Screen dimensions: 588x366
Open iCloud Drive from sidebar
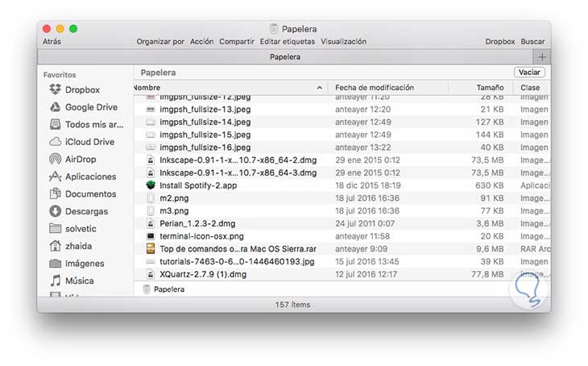(89, 142)
